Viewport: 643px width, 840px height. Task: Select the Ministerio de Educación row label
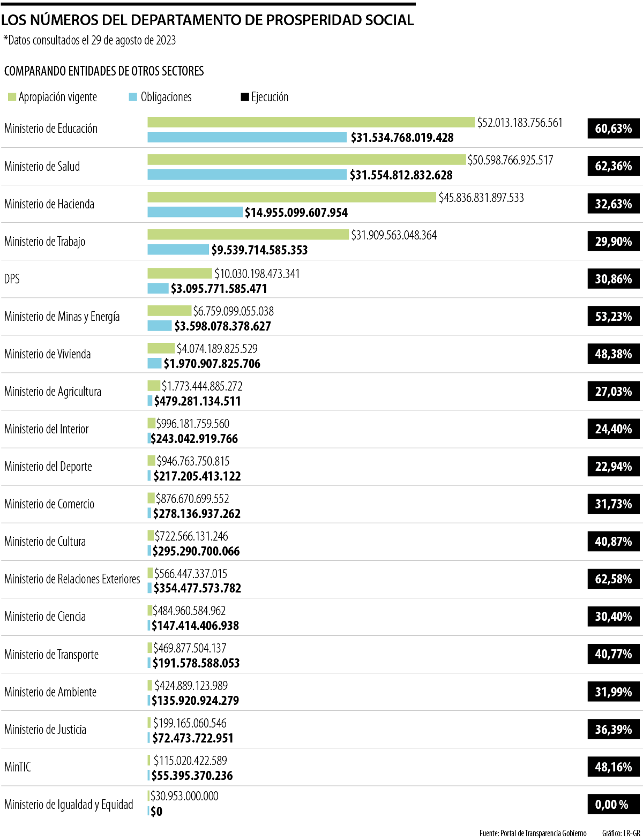click(x=51, y=129)
